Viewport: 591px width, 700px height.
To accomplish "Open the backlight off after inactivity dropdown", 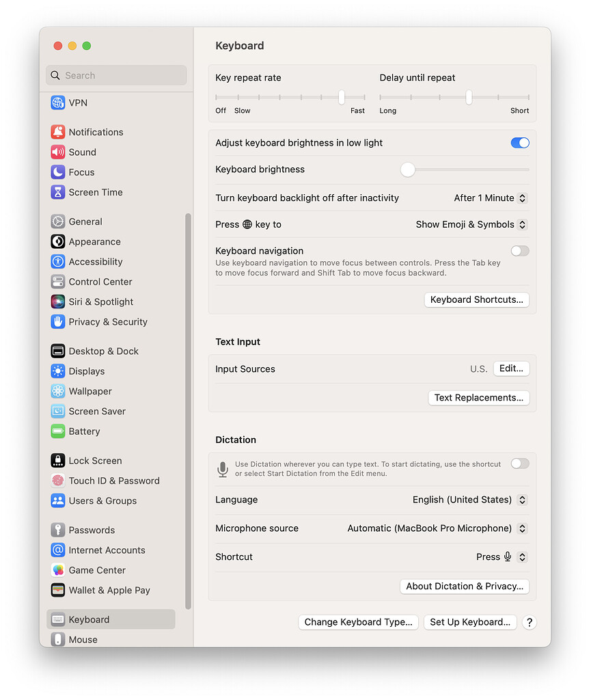I will pos(490,198).
